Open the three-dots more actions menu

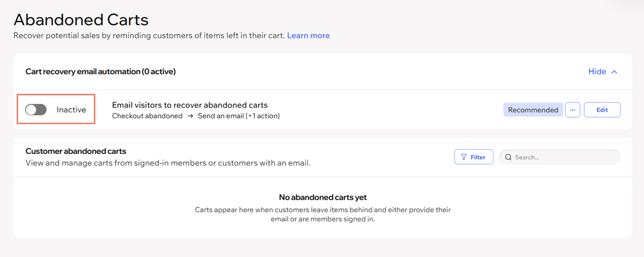coord(573,110)
